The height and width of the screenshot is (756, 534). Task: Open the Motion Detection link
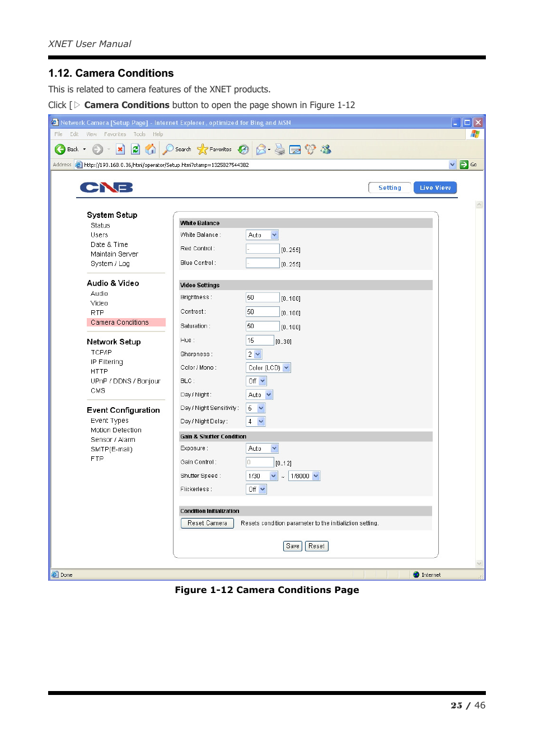pyautogui.click(x=116, y=430)
